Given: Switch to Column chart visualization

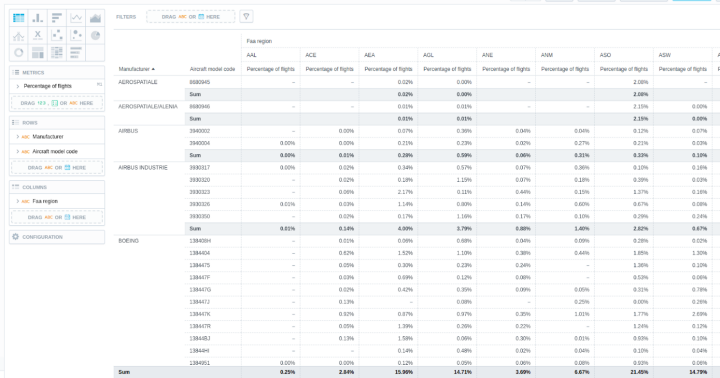Looking at the screenshot, I should click(x=38, y=18).
